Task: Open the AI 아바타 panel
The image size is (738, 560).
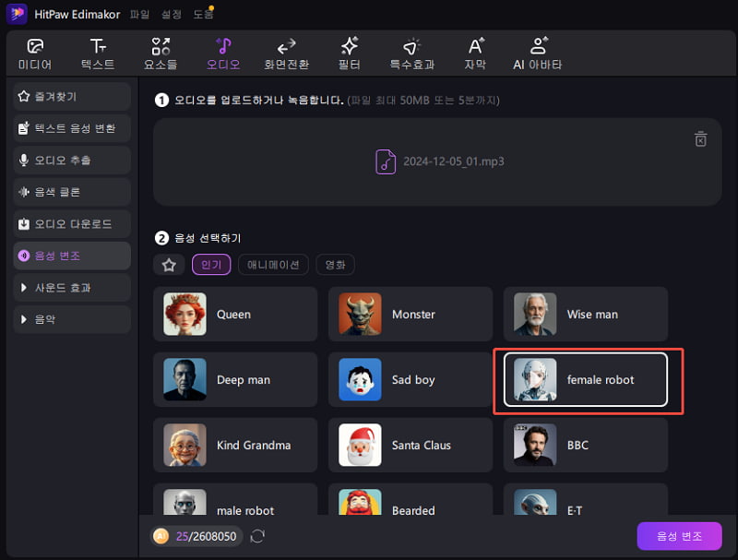Action: pos(538,53)
